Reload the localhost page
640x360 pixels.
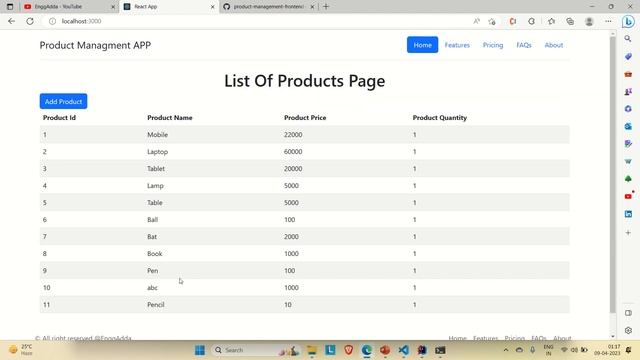pos(30,21)
